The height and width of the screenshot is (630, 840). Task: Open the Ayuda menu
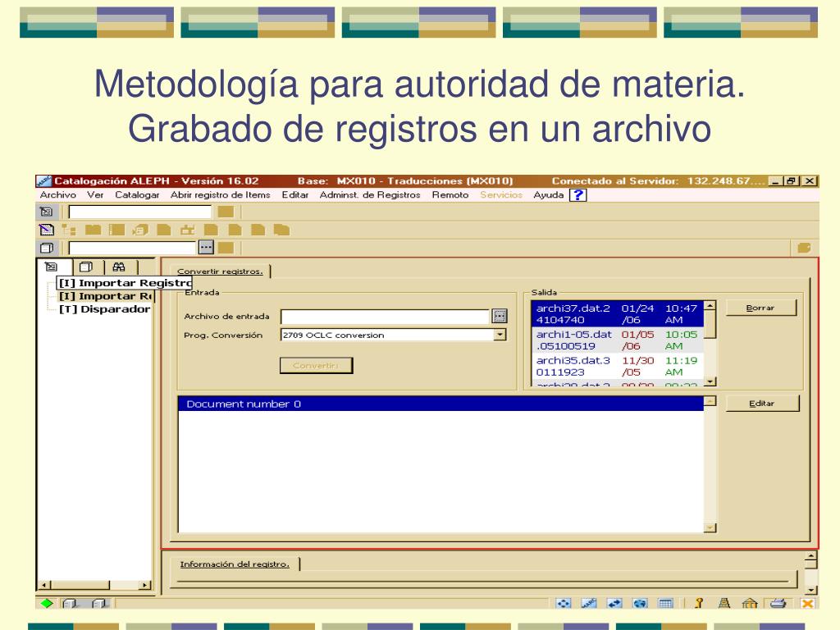click(x=549, y=195)
